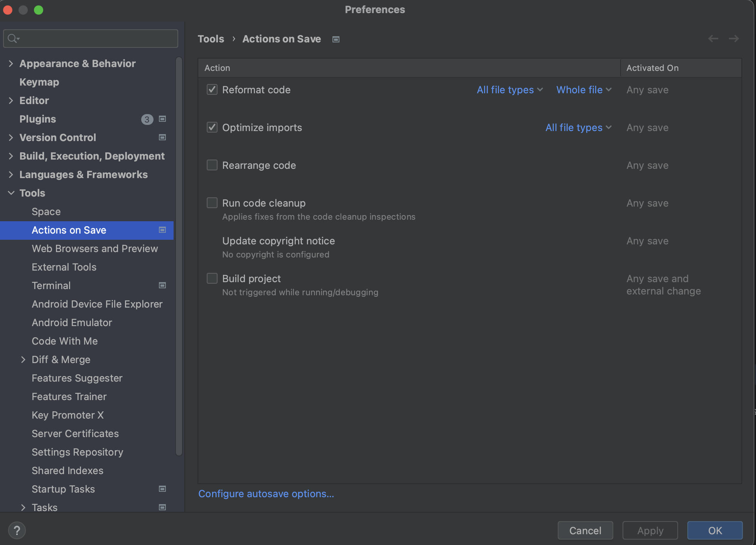Click project-level icon beside Startup Tasks
756x545 pixels.
162,489
